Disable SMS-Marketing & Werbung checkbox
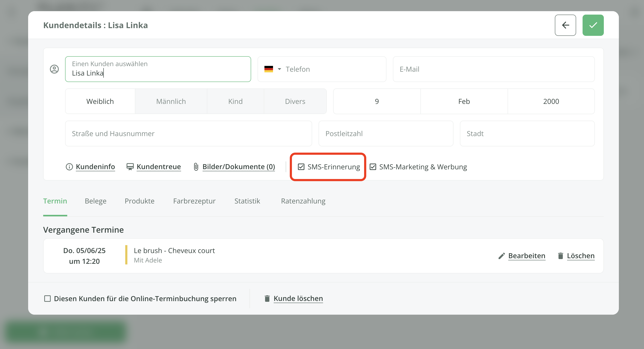Image resolution: width=644 pixels, height=349 pixels. coord(373,167)
